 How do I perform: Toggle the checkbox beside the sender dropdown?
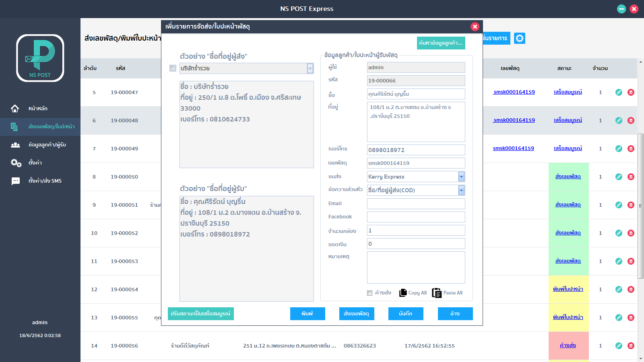tap(173, 68)
